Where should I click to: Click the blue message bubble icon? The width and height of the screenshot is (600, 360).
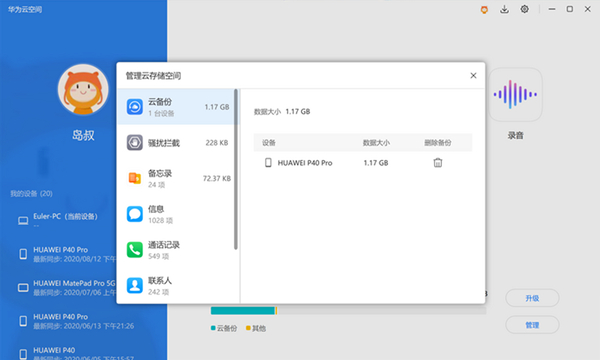click(135, 214)
